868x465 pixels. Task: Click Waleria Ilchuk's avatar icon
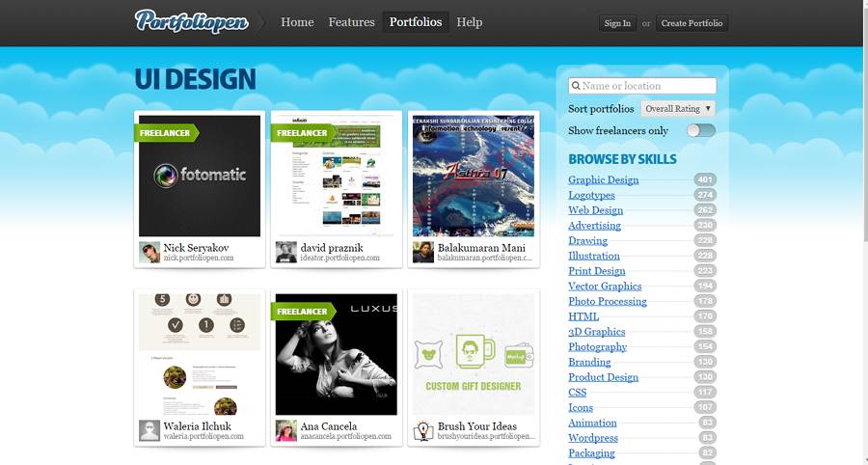coord(149,430)
